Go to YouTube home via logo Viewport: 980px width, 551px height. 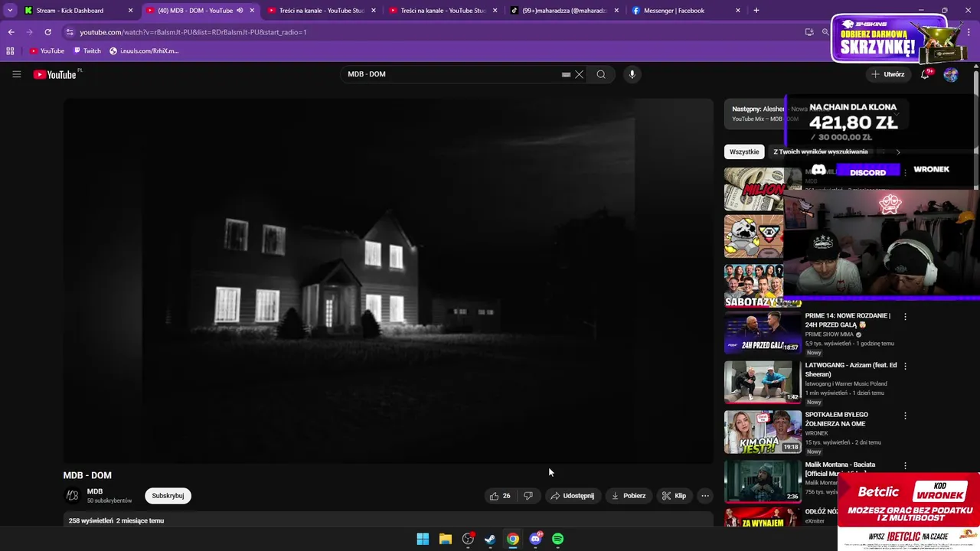[x=55, y=74]
